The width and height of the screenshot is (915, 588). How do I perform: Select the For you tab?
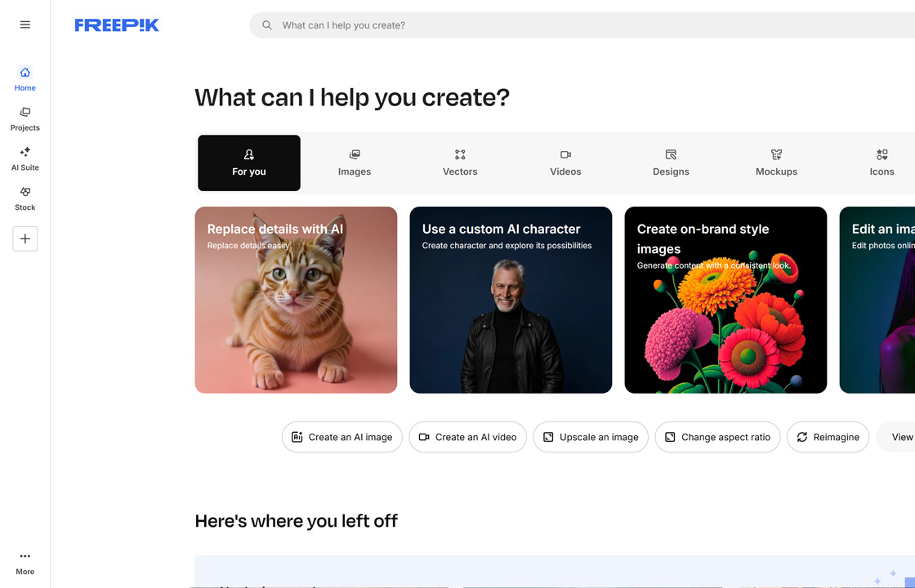[x=249, y=163]
